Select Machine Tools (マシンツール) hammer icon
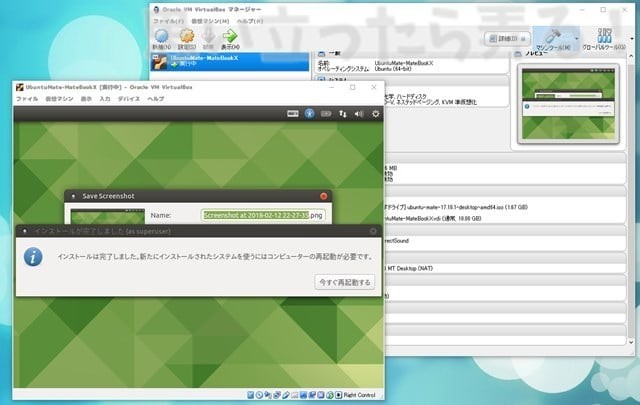Screen dimensions: 640x405 coord(553,39)
